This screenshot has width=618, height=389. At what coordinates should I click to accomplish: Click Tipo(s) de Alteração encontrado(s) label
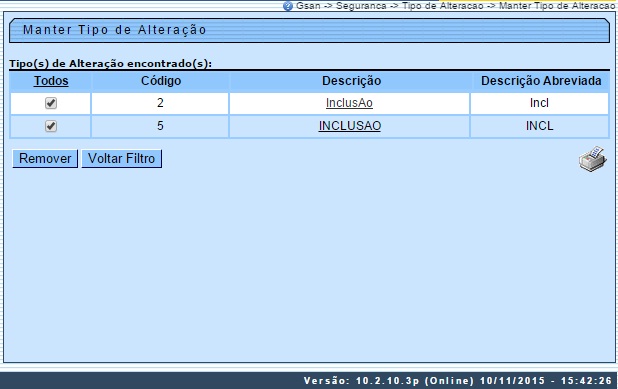click(110, 63)
